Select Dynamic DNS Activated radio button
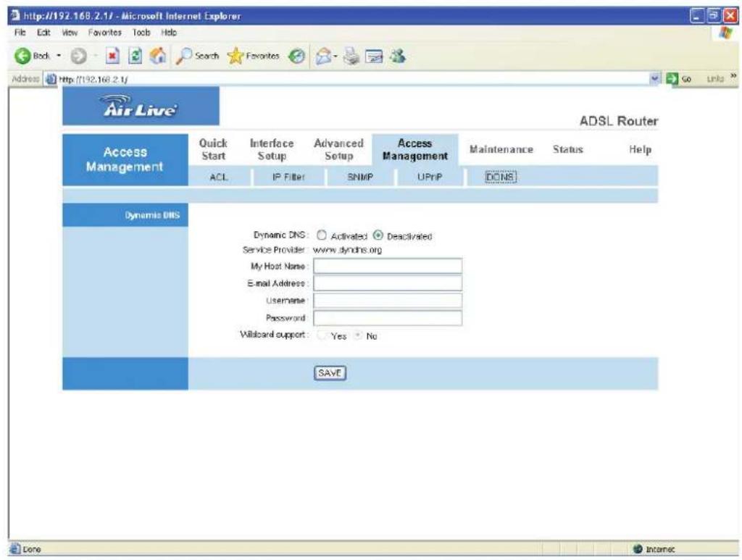The image size is (742, 560). (x=322, y=235)
